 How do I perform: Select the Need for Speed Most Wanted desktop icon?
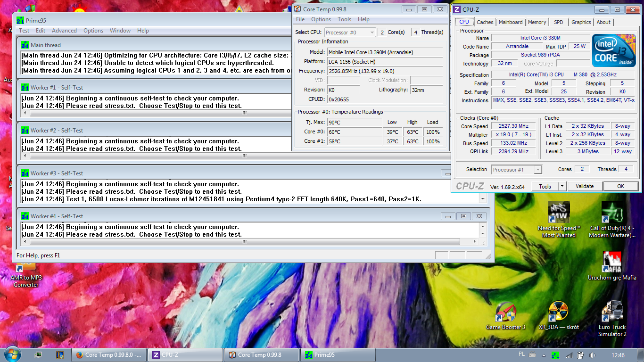point(559,220)
